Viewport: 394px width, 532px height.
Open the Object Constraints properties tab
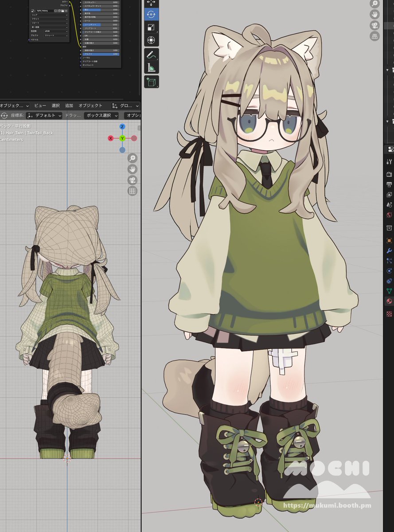click(390, 281)
